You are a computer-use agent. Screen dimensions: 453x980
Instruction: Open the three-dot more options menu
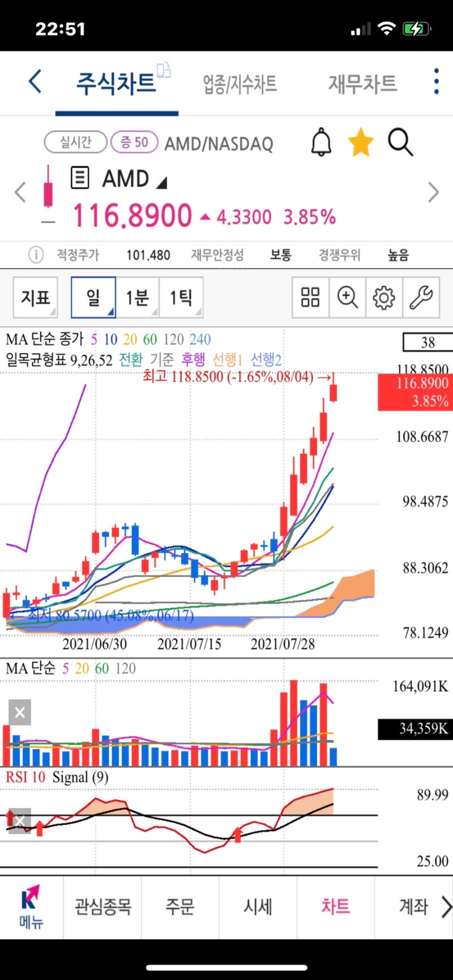436,81
